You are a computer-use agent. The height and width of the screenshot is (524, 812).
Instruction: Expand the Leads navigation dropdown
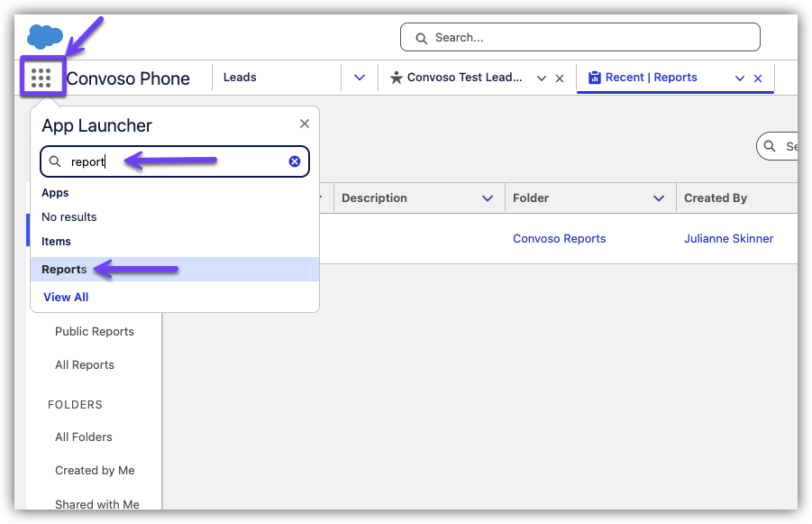tap(360, 78)
